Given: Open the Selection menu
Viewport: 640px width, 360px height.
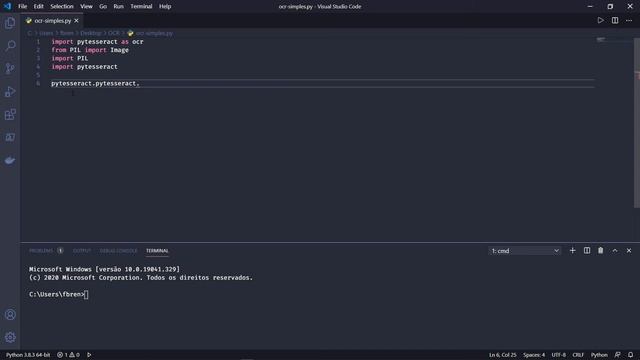Looking at the screenshot, I should pos(62,6).
